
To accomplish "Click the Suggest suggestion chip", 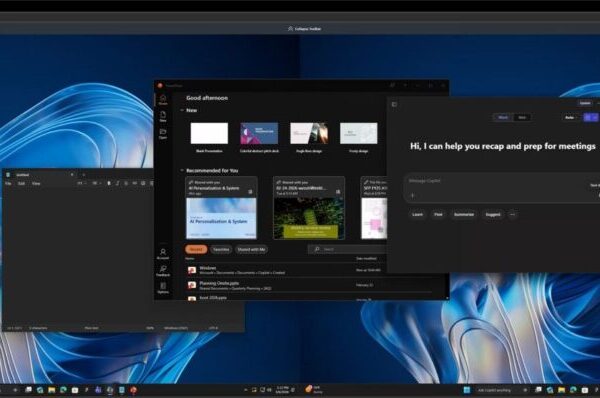I will [x=493, y=214].
